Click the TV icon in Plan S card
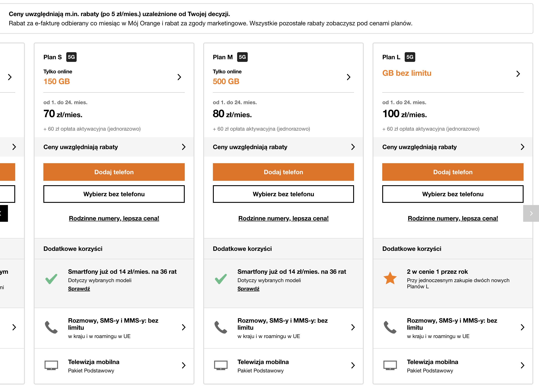 (51, 365)
